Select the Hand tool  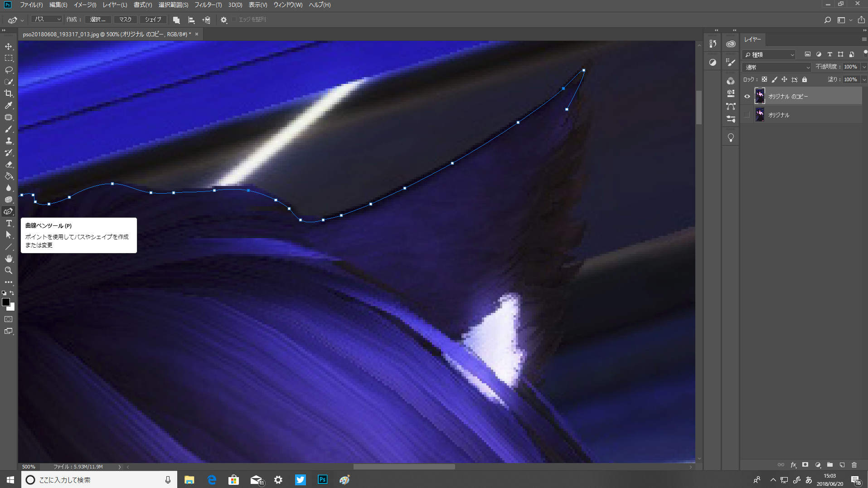(x=9, y=259)
